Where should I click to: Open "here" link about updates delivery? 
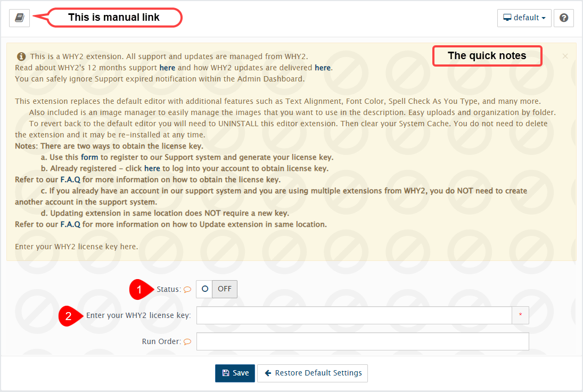pos(323,68)
